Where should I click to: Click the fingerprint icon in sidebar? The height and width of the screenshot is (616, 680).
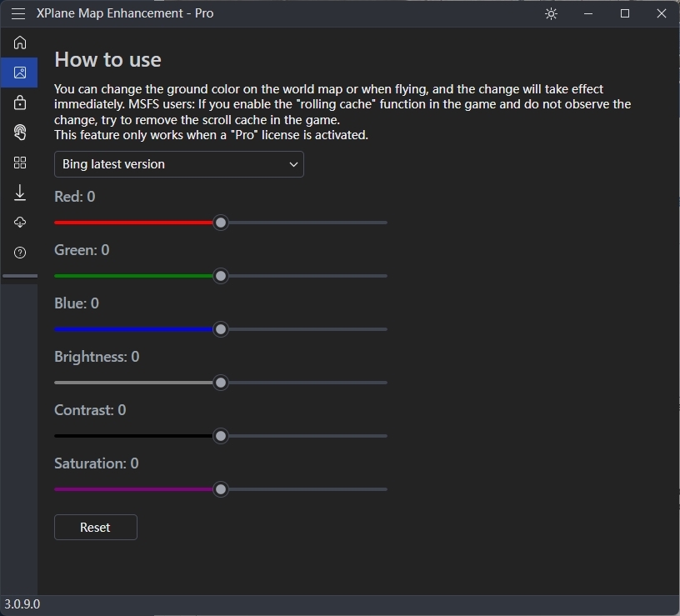point(20,133)
